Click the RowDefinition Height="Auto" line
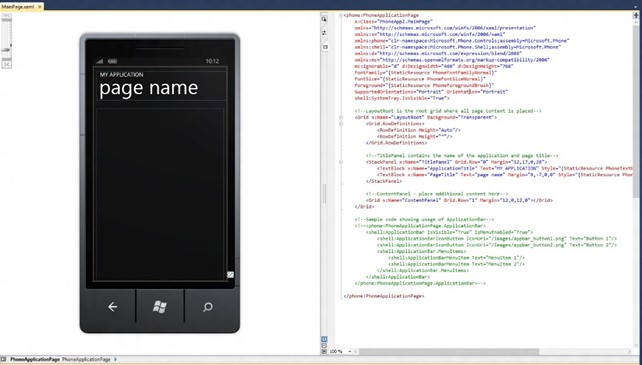 (x=419, y=130)
